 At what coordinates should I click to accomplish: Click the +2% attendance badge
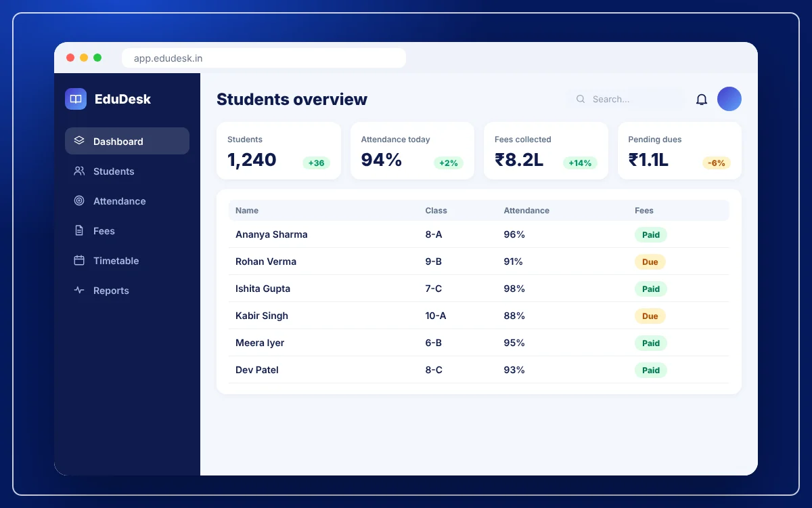[449, 163]
